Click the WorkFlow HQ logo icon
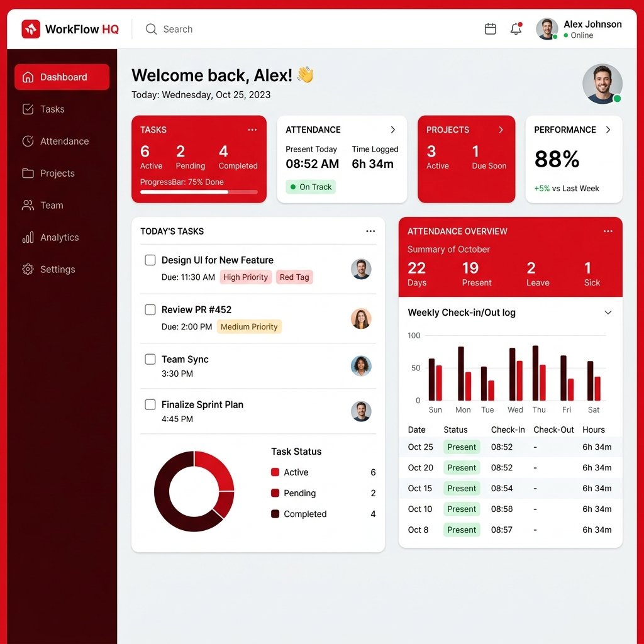 point(31,29)
